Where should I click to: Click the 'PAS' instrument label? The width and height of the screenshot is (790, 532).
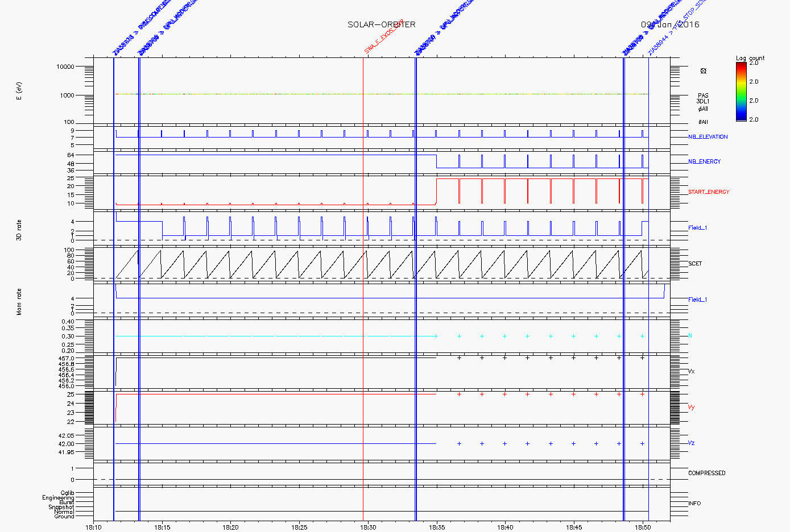tap(704, 95)
